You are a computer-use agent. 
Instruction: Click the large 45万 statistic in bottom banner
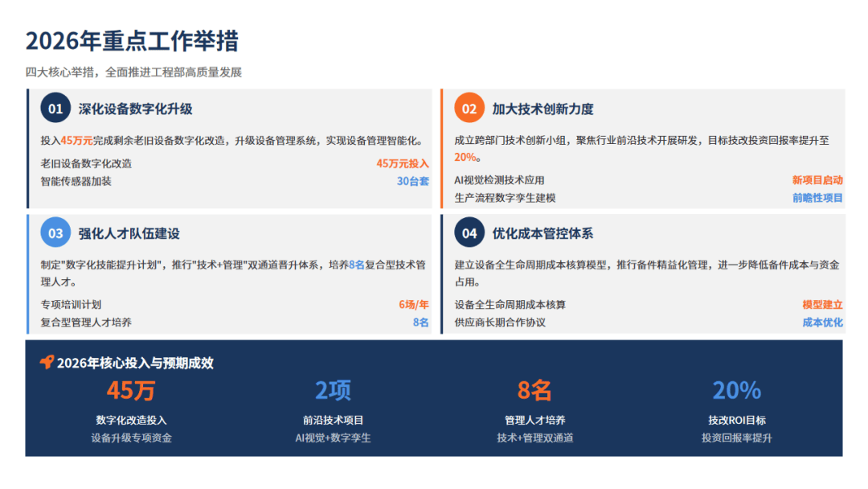tap(131, 391)
